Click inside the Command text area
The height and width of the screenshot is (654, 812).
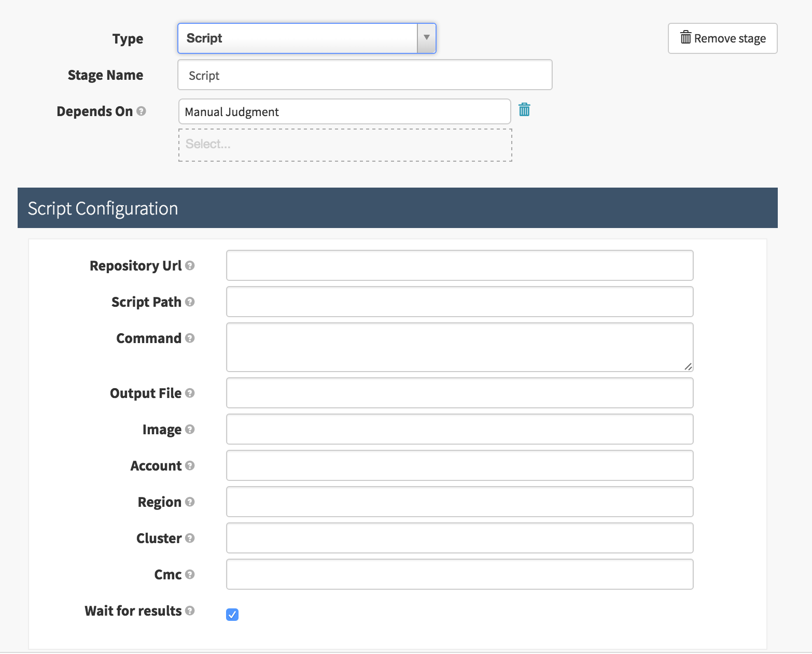(x=459, y=347)
